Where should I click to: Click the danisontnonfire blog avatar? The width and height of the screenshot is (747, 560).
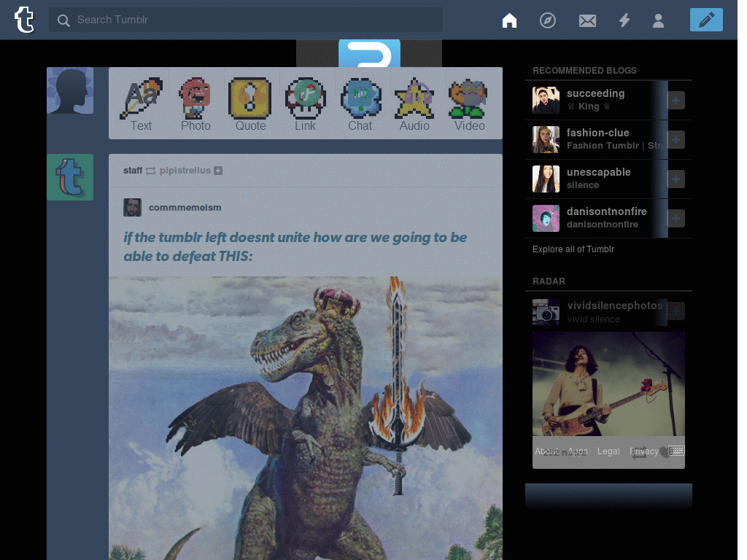tap(546, 219)
